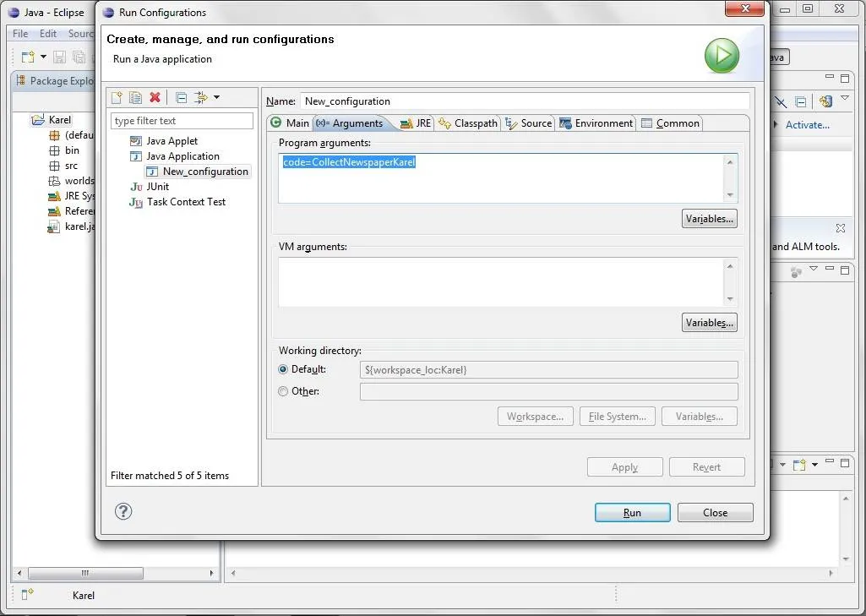Click the type filter text field
The image size is (866, 616).
point(182,121)
